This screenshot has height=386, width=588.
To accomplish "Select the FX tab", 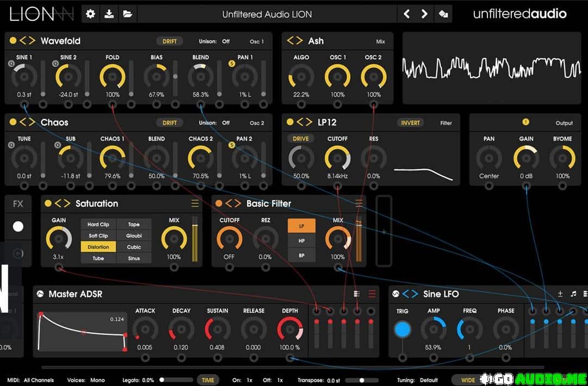I will click(18, 204).
